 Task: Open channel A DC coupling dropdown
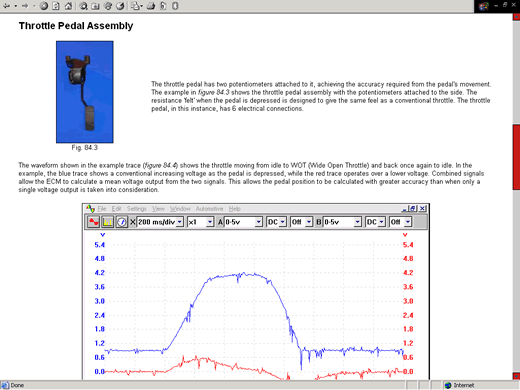click(x=283, y=222)
